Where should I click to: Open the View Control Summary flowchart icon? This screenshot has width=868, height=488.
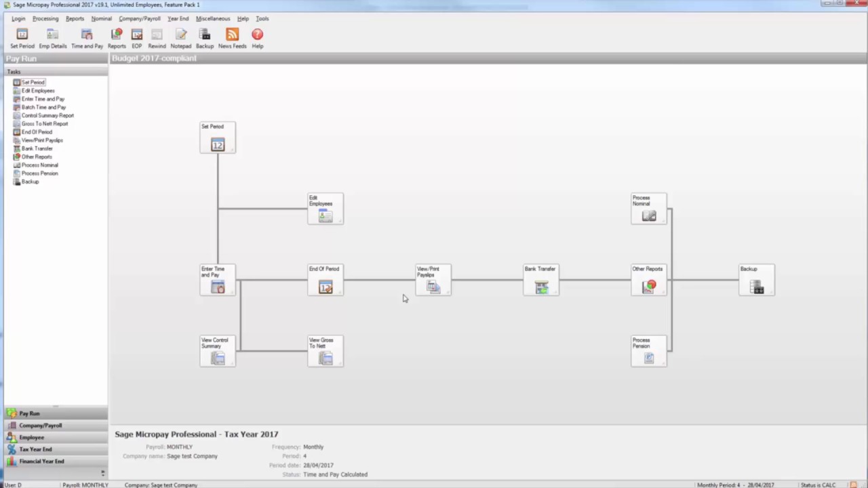pos(218,351)
